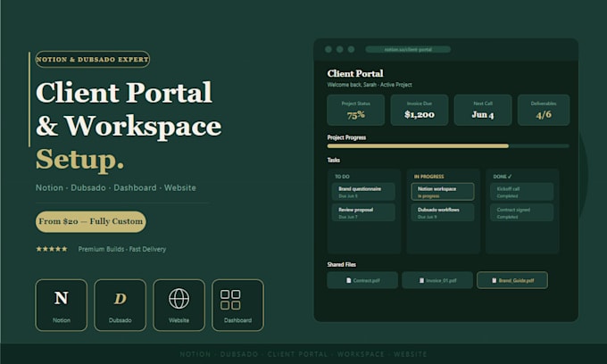Image resolution: width=607 pixels, height=364 pixels.
Task: Open the Contract.pdf shared file
Action: (x=362, y=280)
